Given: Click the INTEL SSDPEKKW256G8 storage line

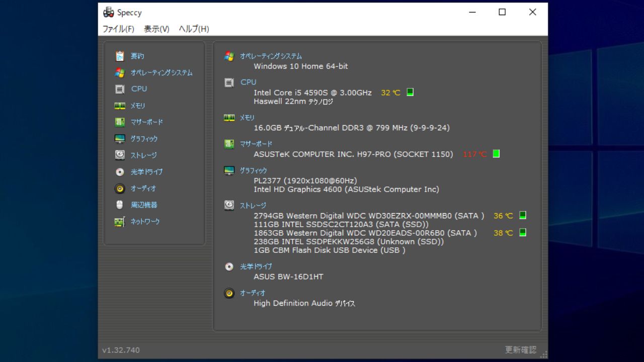Looking at the screenshot, I should point(349,241).
